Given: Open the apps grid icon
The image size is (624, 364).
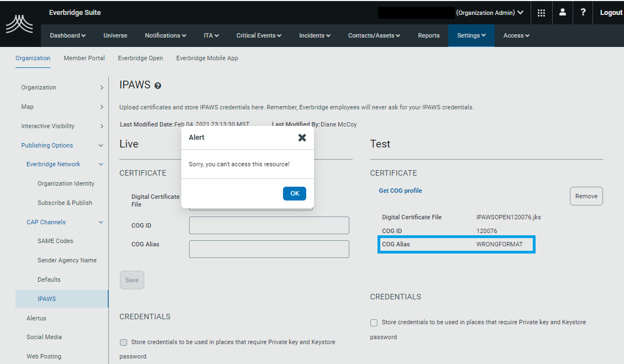Looking at the screenshot, I should point(541,13).
